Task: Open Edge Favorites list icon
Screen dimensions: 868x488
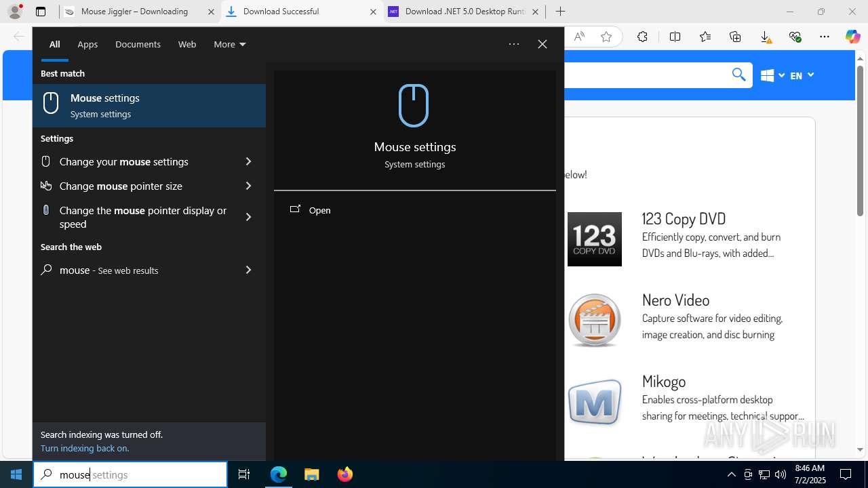Action: click(705, 37)
